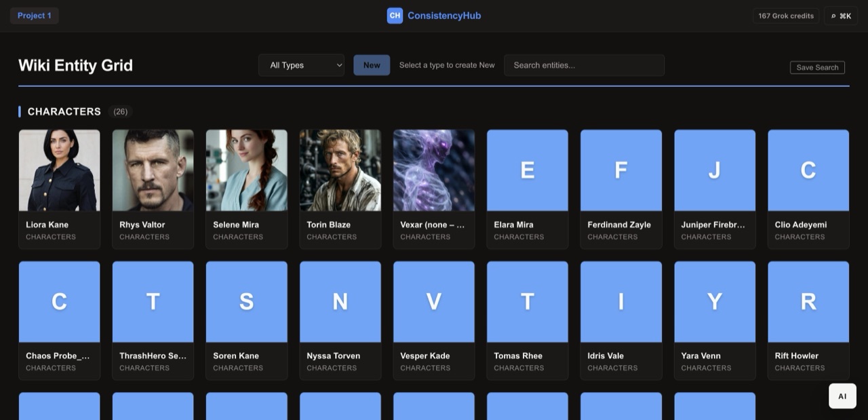Open Selene Mira portrait thumbnail

click(x=247, y=170)
